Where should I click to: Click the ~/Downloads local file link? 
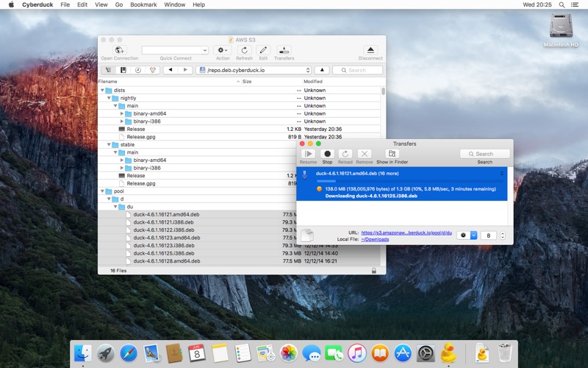coord(376,239)
